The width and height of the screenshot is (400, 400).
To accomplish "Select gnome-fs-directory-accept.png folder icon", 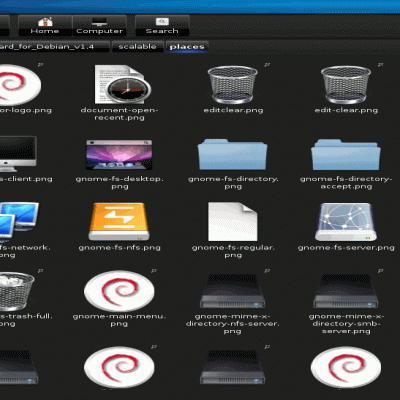I will tap(346, 155).
